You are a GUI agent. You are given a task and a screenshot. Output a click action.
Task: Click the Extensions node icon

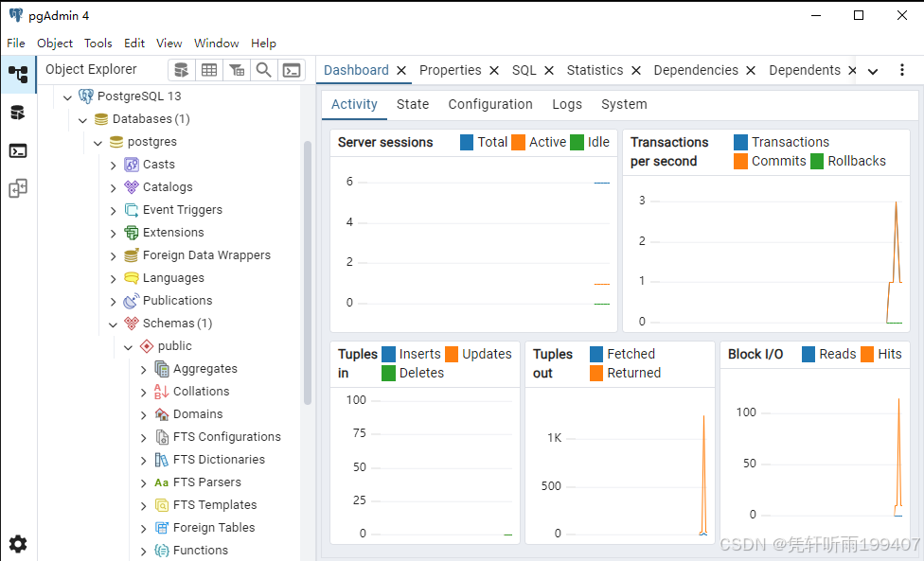pyautogui.click(x=132, y=233)
